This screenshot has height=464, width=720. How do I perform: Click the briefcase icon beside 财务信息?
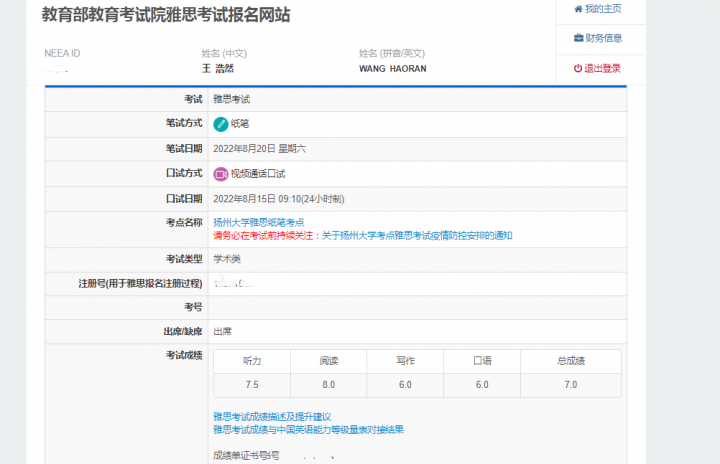click(x=578, y=39)
